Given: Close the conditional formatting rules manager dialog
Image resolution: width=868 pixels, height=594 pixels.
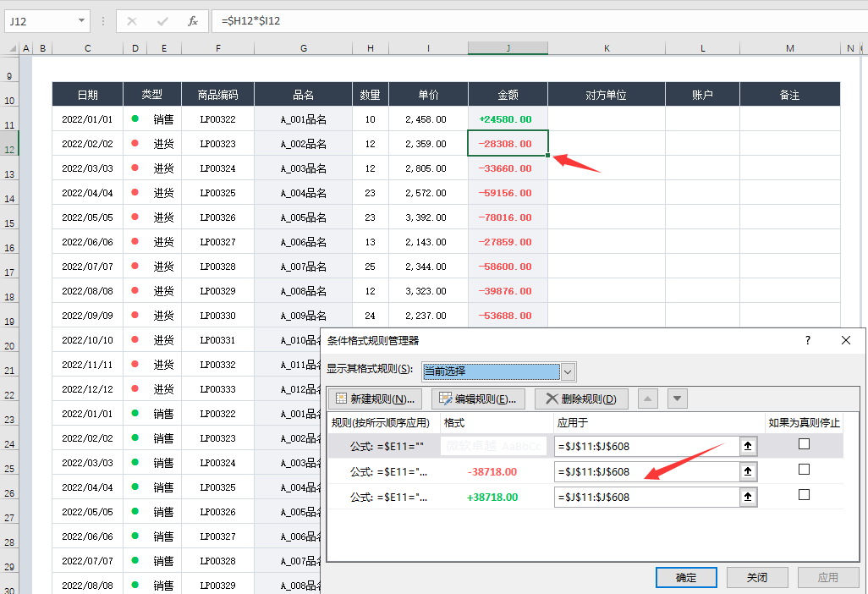Looking at the screenshot, I should click(846, 340).
